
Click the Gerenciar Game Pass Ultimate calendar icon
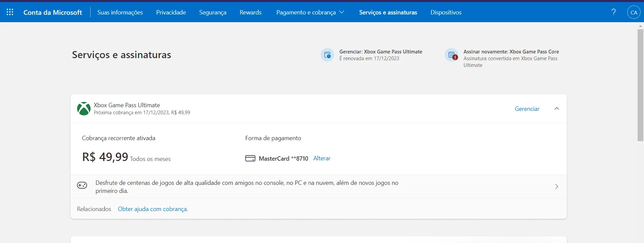[327, 55]
